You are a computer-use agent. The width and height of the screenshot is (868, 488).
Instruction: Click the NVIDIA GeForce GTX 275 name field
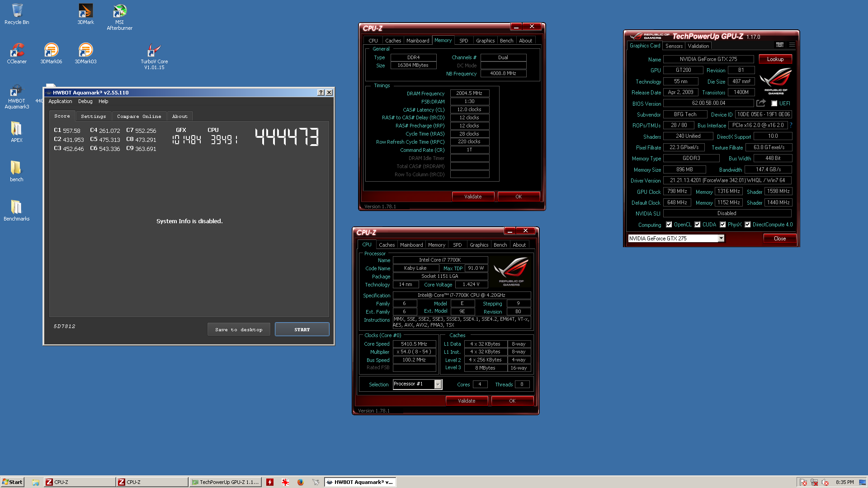point(708,59)
